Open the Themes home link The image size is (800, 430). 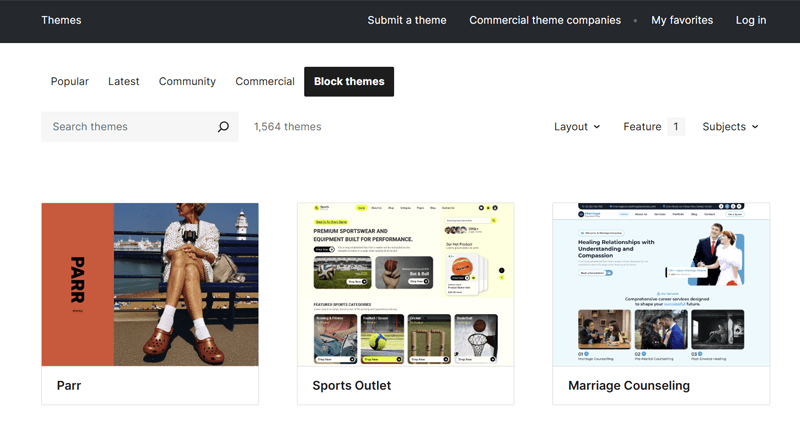pyautogui.click(x=61, y=20)
